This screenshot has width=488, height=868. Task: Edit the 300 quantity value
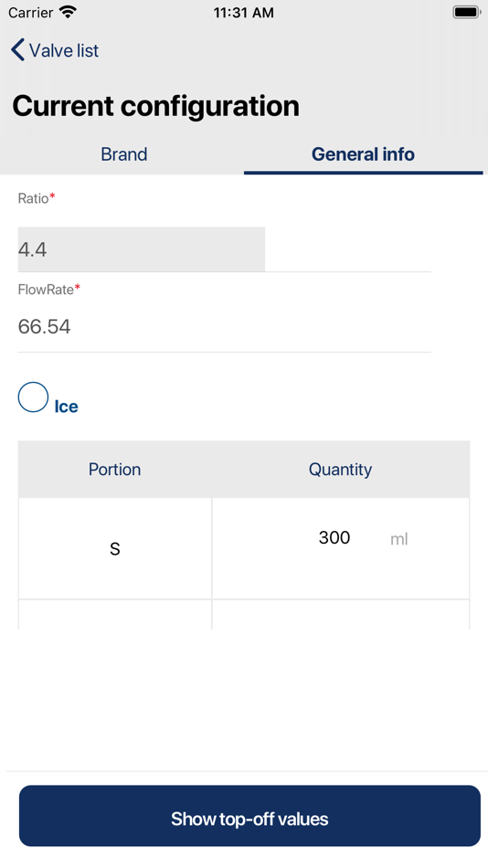[x=334, y=537]
